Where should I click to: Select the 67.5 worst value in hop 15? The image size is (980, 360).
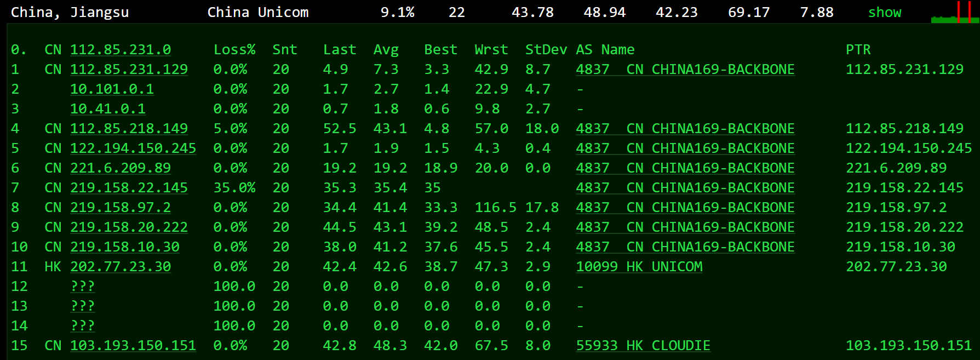tap(491, 346)
